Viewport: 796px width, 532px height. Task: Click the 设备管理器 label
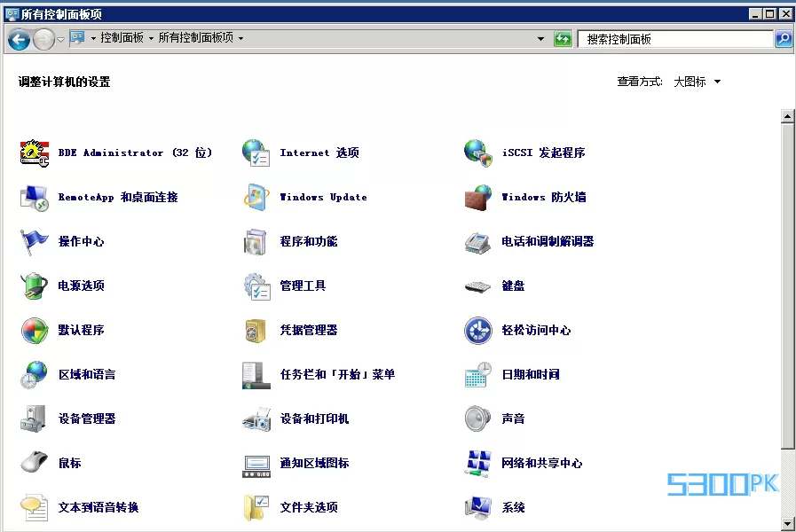(87, 419)
